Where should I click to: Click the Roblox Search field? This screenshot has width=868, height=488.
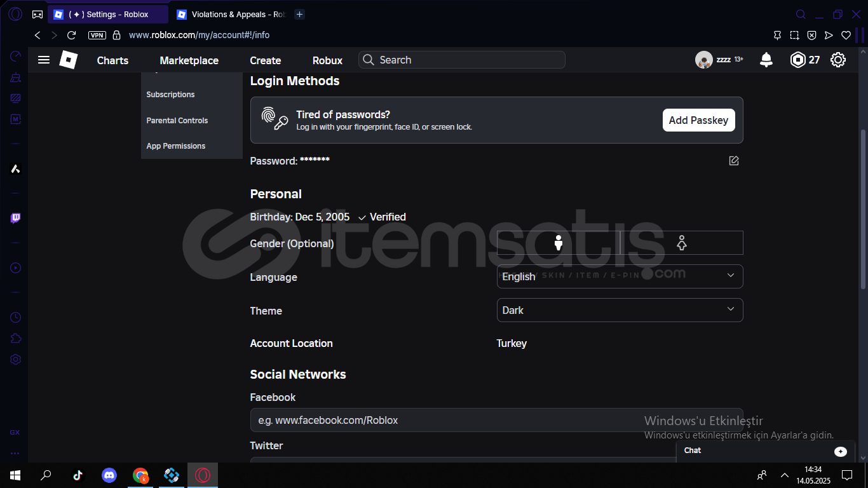(462, 60)
